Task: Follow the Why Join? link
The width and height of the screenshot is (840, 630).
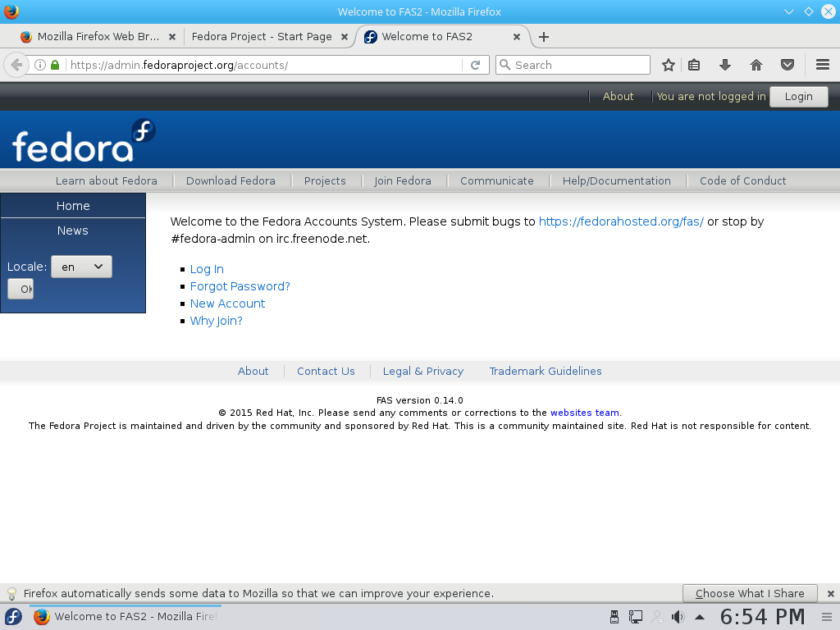Action: pyautogui.click(x=217, y=321)
